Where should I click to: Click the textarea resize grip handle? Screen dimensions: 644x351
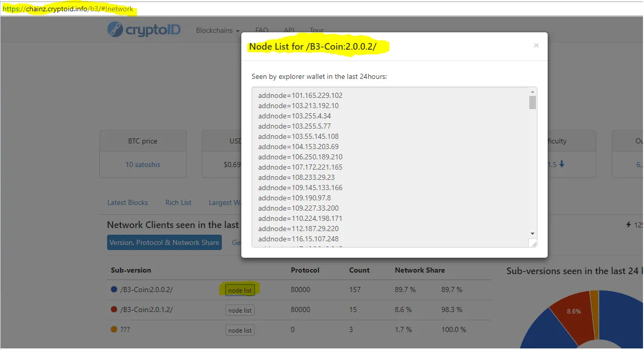click(x=533, y=243)
